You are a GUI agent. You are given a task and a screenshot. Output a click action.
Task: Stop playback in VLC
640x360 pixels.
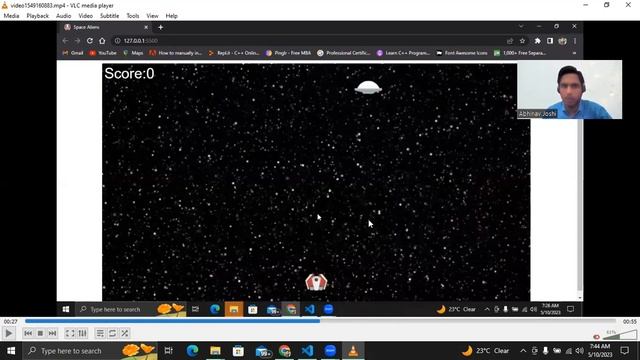pos(40,333)
